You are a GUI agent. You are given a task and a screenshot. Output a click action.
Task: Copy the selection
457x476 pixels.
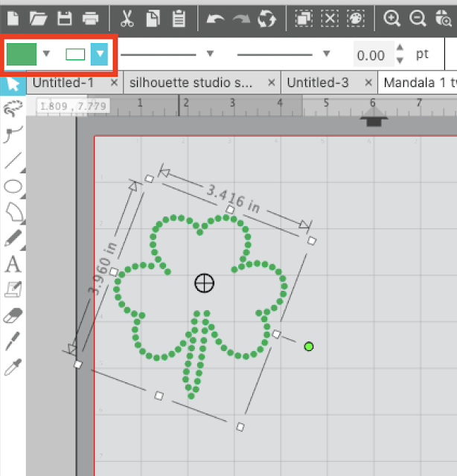coord(153,19)
